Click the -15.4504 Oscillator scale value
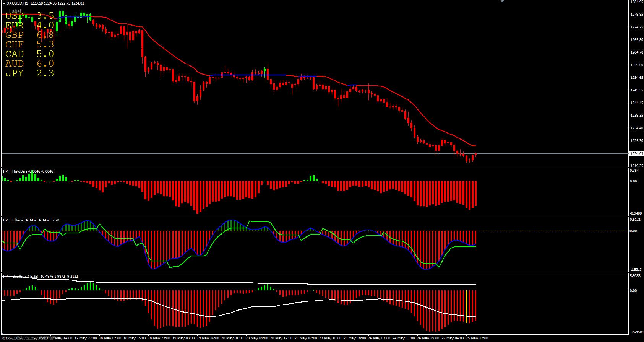644x342 pixels. point(636,332)
